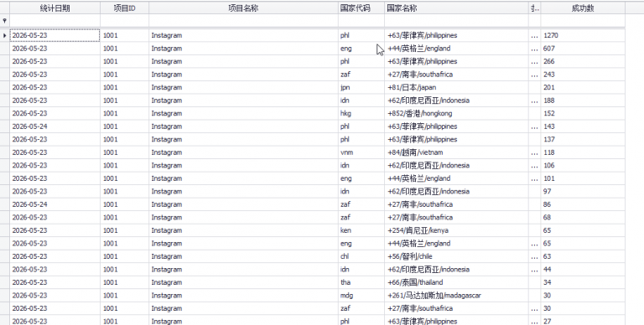The height and width of the screenshot is (325, 644).
Task: Select the success count cell 243
Action: point(583,75)
